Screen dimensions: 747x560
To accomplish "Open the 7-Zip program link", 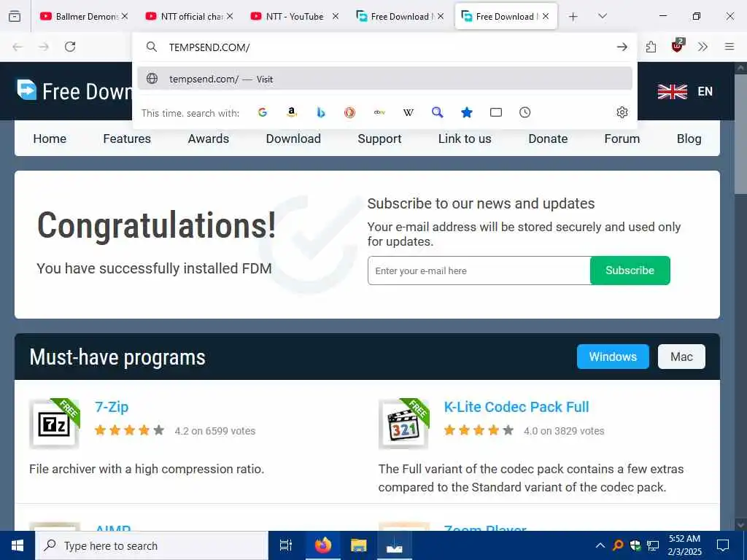I will coord(112,407).
